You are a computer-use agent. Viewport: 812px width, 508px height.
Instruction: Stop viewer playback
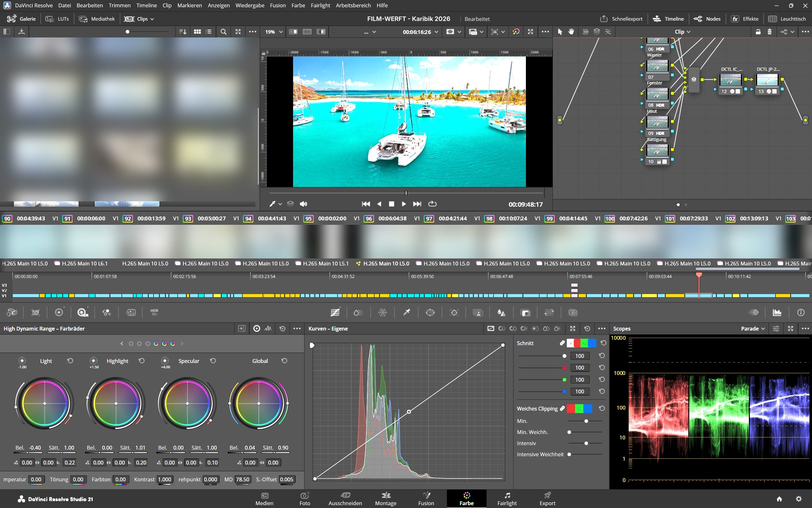(391, 204)
